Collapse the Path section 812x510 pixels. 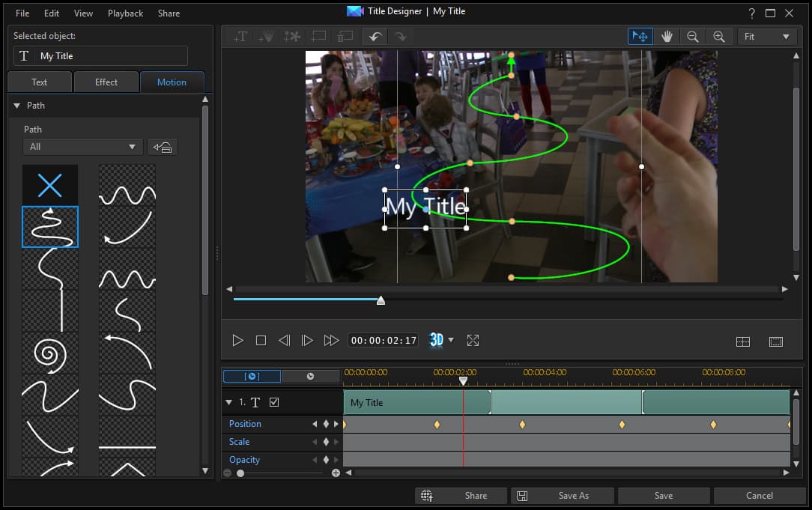click(16, 106)
